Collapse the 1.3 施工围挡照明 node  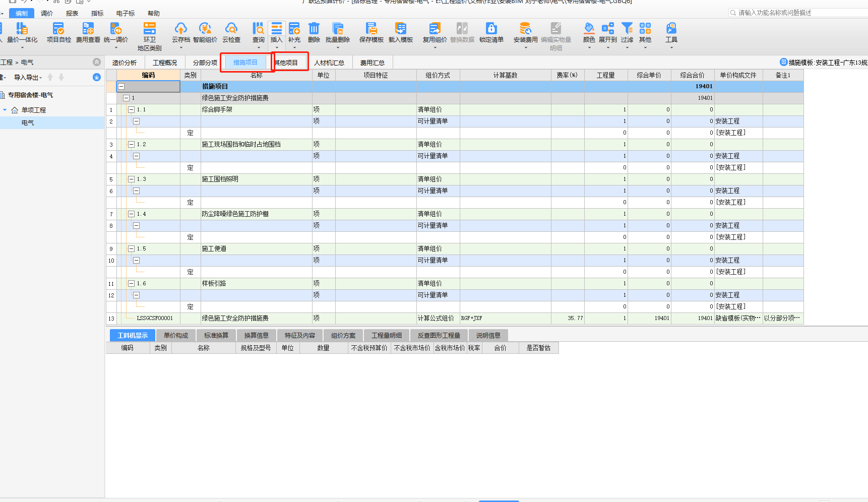(x=131, y=179)
